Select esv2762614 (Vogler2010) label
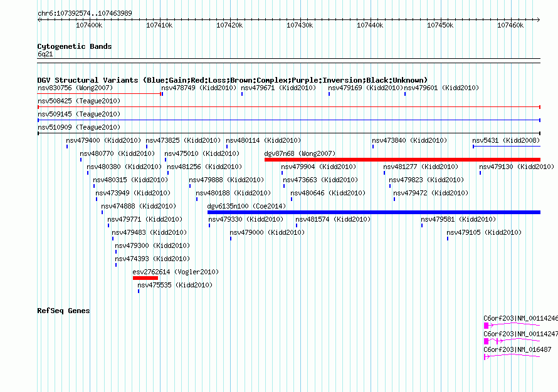 (x=176, y=272)
